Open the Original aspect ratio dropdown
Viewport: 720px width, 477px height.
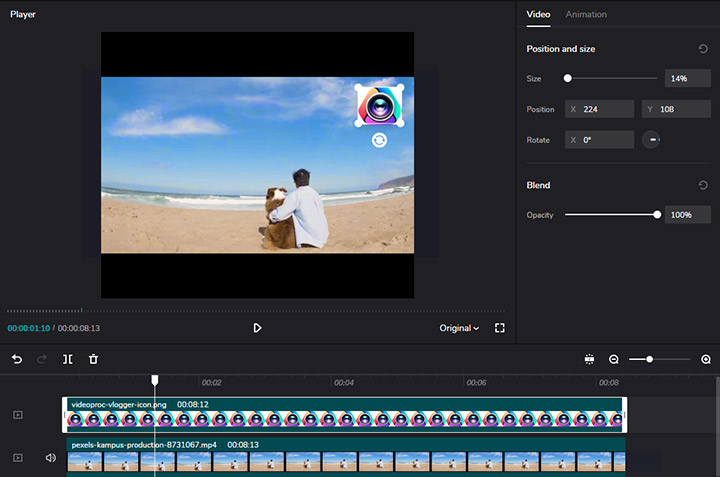[x=459, y=328]
